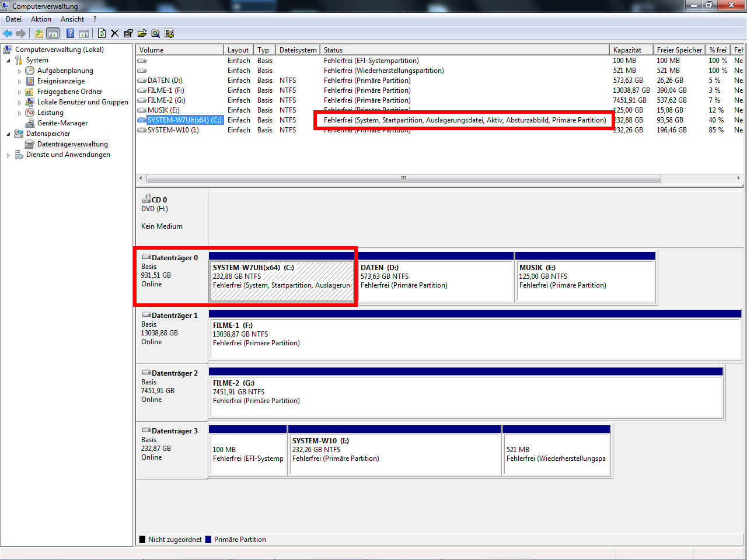Select FILME-1 (F:) partition on Datenträger 1
This screenshot has height=560, width=747.
pos(475,335)
